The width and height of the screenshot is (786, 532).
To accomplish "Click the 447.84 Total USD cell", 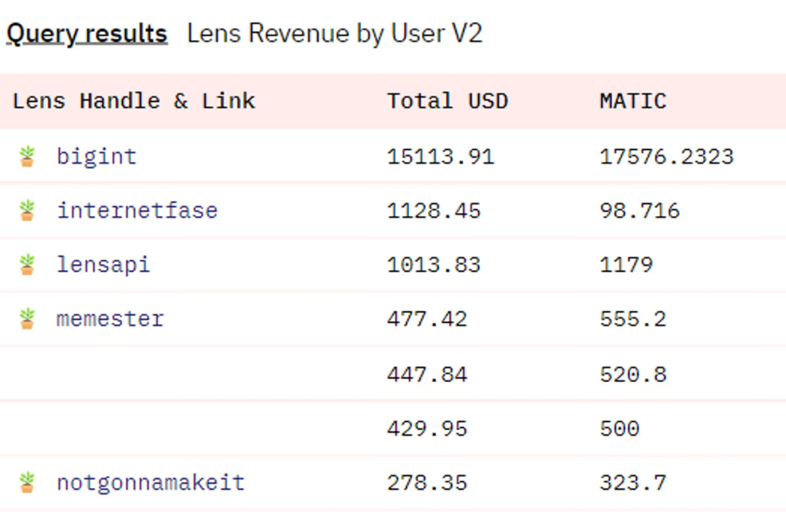I will 427,374.
